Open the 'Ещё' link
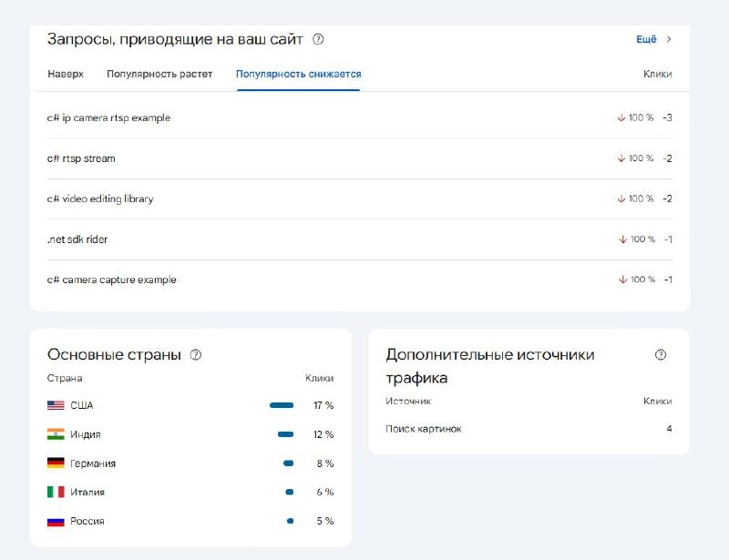The width and height of the screenshot is (729, 560). coord(647,40)
